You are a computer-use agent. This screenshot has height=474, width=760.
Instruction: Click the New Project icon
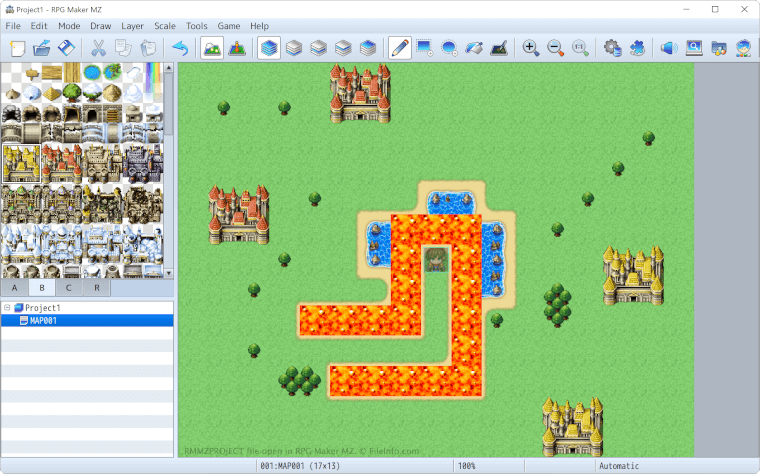pos(18,47)
